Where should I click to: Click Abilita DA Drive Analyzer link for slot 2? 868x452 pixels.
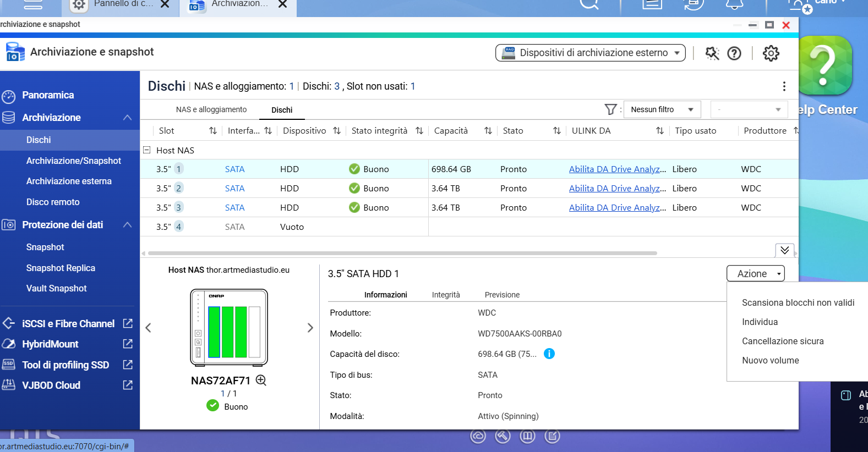coord(617,188)
